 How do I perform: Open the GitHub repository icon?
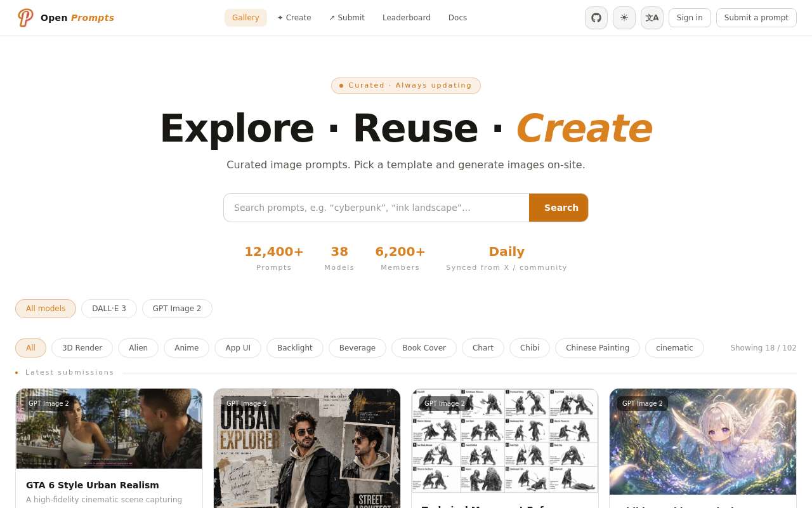point(596,18)
